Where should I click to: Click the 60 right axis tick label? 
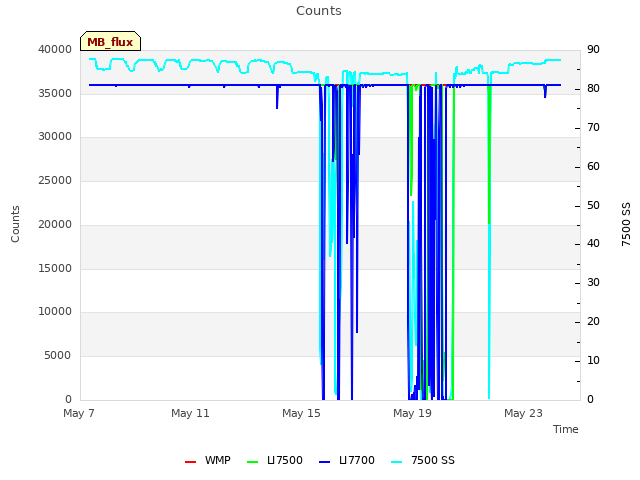click(x=593, y=167)
